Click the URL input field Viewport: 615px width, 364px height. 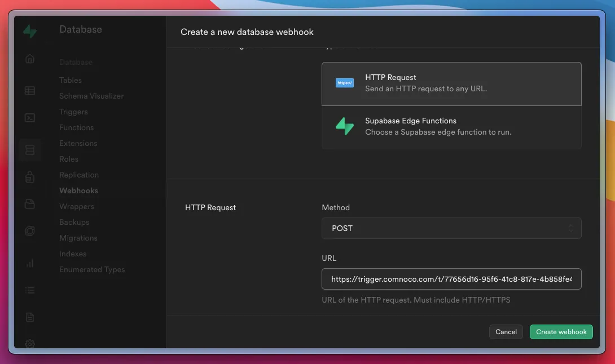(x=451, y=279)
